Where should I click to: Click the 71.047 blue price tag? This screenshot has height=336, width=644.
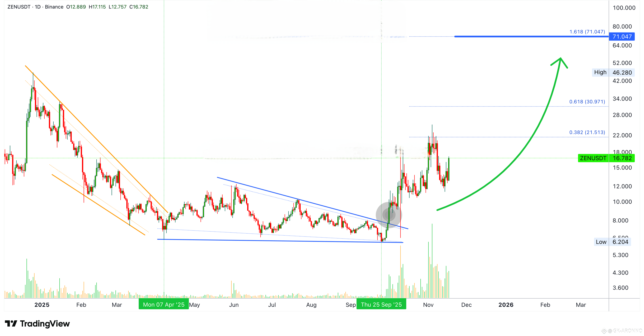pos(622,37)
